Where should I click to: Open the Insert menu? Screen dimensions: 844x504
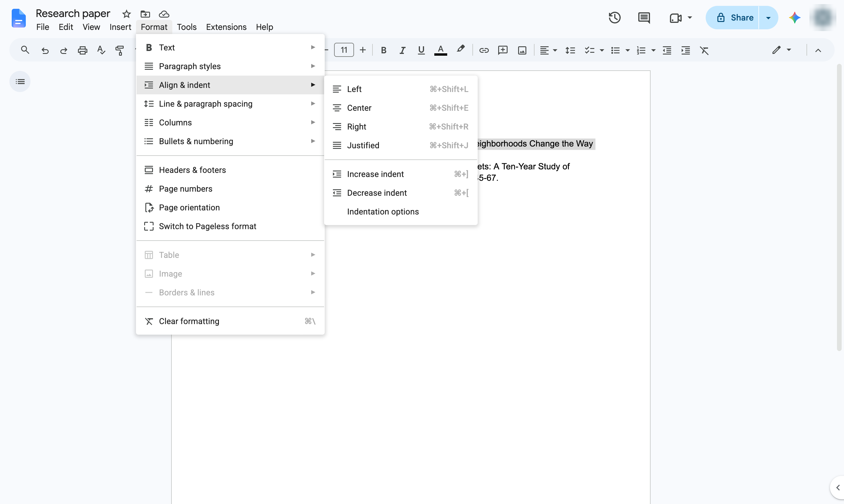click(x=120, y=27)
